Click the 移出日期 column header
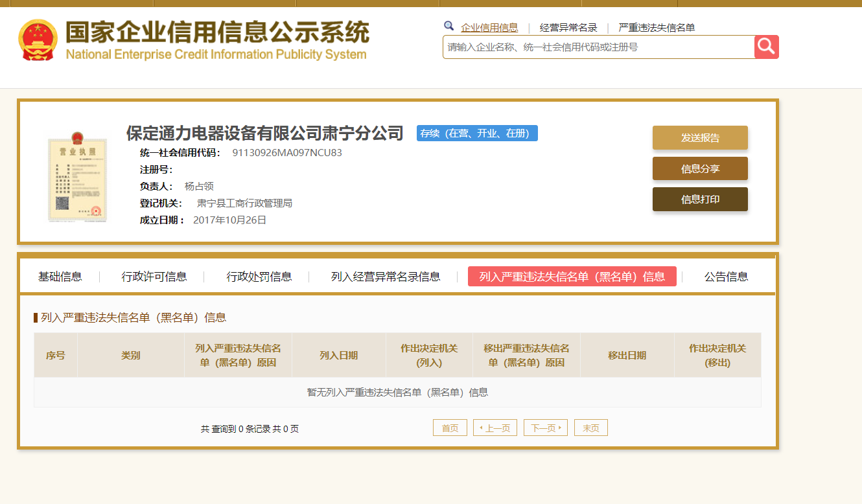 pos(627,355)
